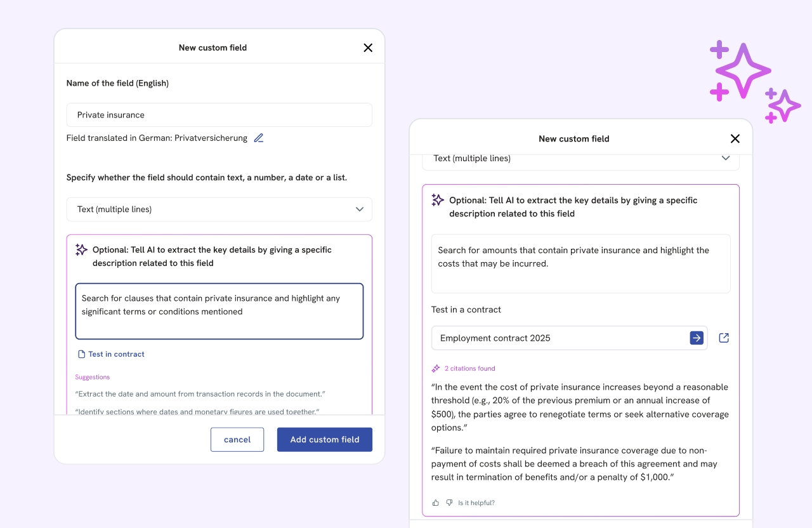Click the Add custom field button
This screenshot has height=528, width=812.
click(x=325, y=440)
